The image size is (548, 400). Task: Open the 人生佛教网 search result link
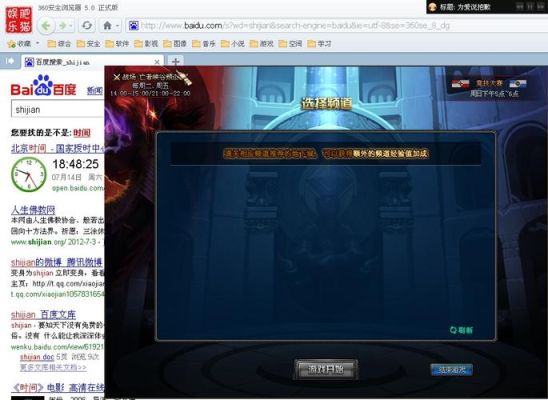pos(33,210)
